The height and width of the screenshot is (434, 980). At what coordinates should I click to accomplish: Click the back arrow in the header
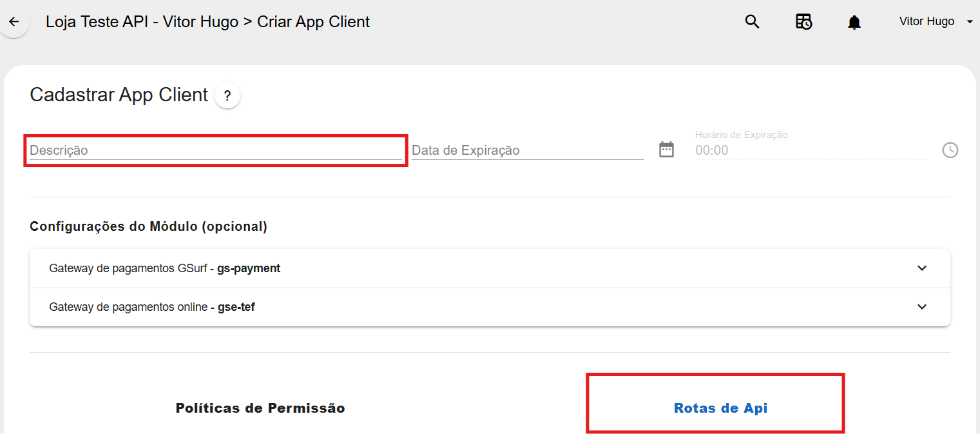(x=14, y=21)
